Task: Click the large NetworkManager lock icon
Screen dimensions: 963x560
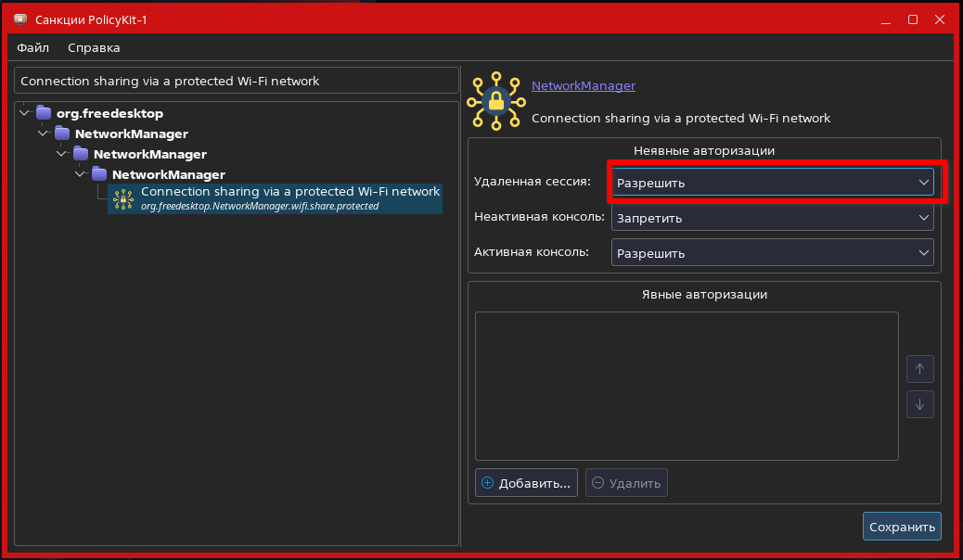Action: [x=496, y=101]
